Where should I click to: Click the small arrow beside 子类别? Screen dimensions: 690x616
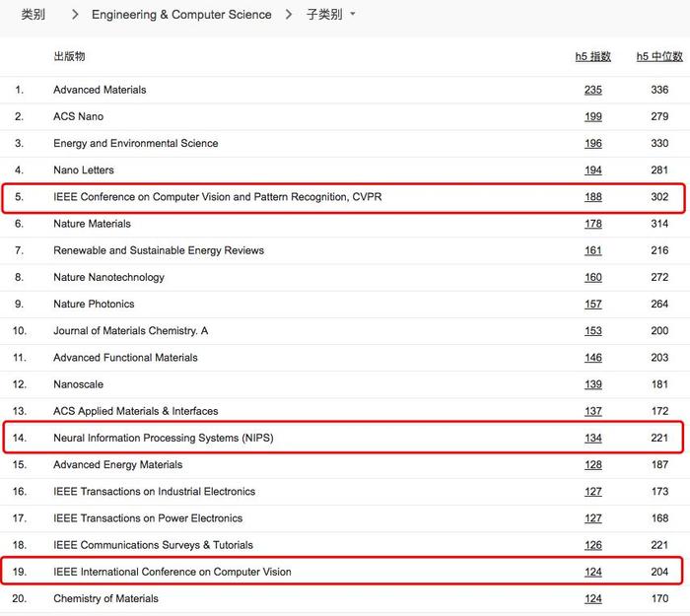[x=353, y=14]
